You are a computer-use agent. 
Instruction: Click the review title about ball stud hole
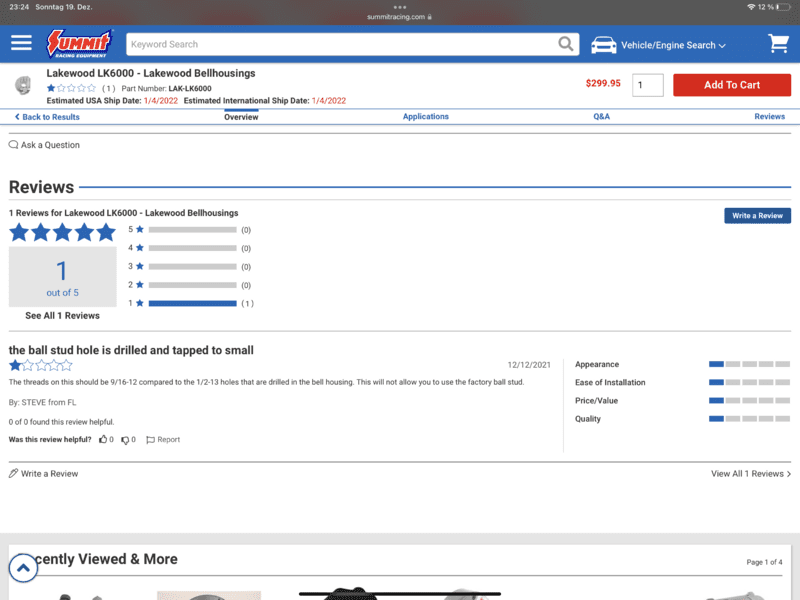[131, 350]
